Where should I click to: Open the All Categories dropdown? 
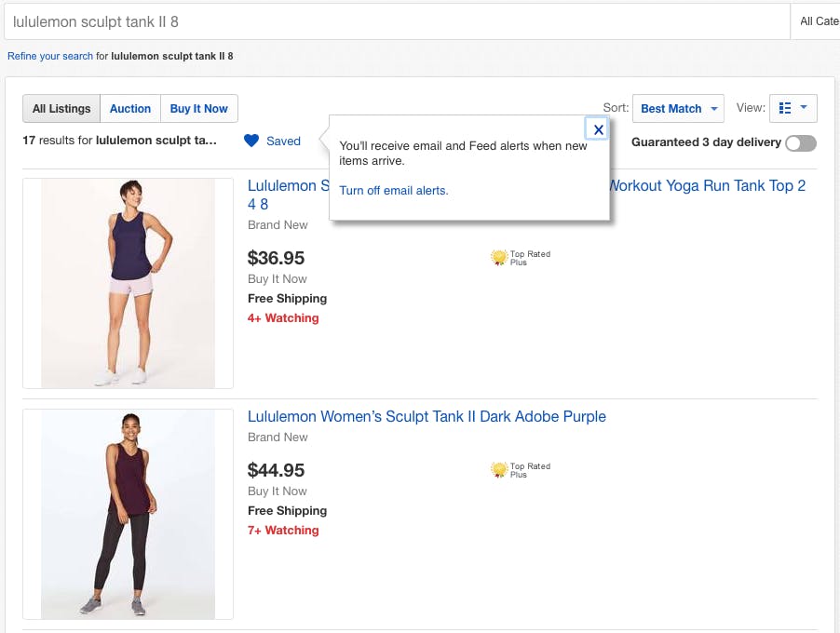coord(818,20)
